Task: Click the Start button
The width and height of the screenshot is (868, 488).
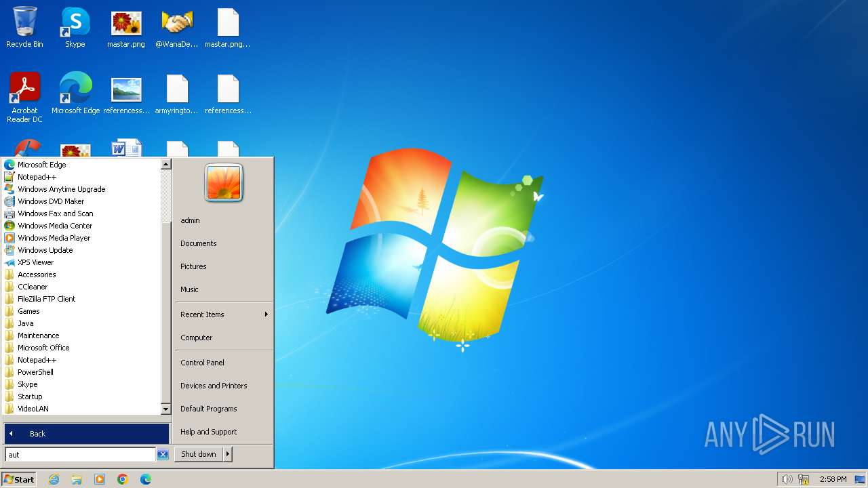Action: click(19, 479)
